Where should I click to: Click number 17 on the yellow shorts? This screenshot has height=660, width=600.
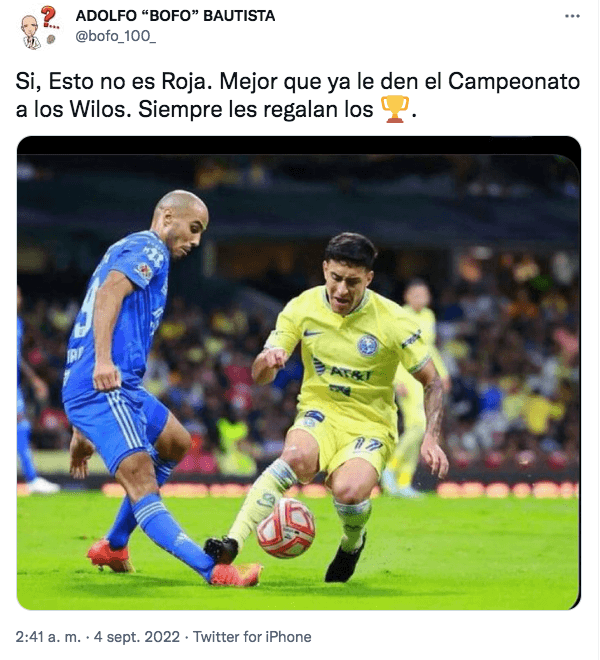click(367, 444)
